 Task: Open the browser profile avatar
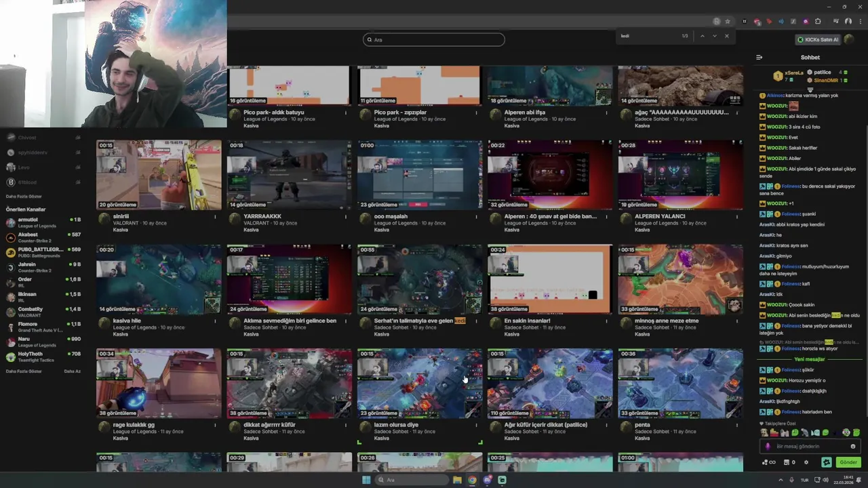pos(848,22)
